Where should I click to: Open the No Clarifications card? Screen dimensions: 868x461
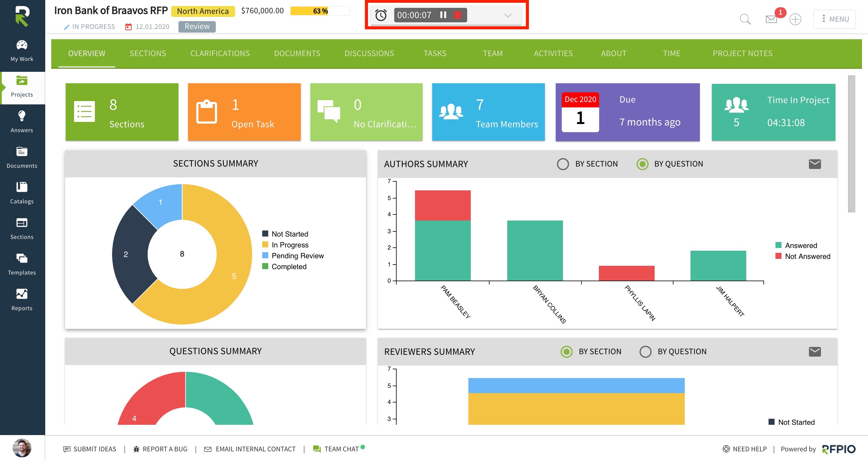pos(366,112)
